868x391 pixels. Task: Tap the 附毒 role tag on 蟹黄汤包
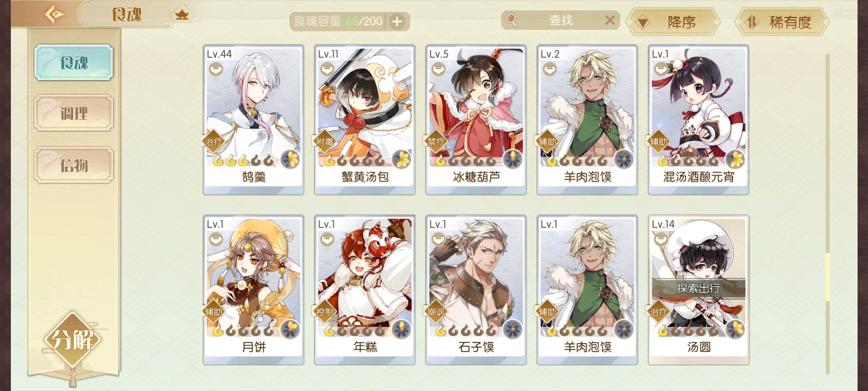click(x=324, y=142)
